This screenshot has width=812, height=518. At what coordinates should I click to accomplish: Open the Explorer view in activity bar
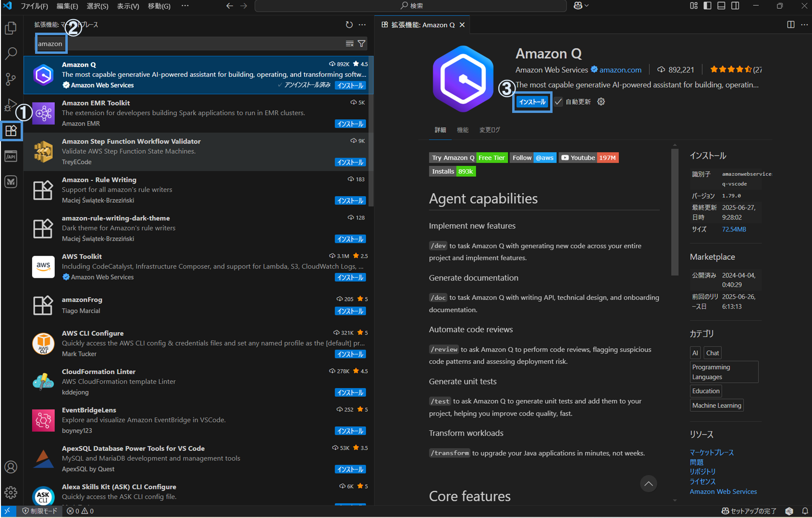coord(11,28)
